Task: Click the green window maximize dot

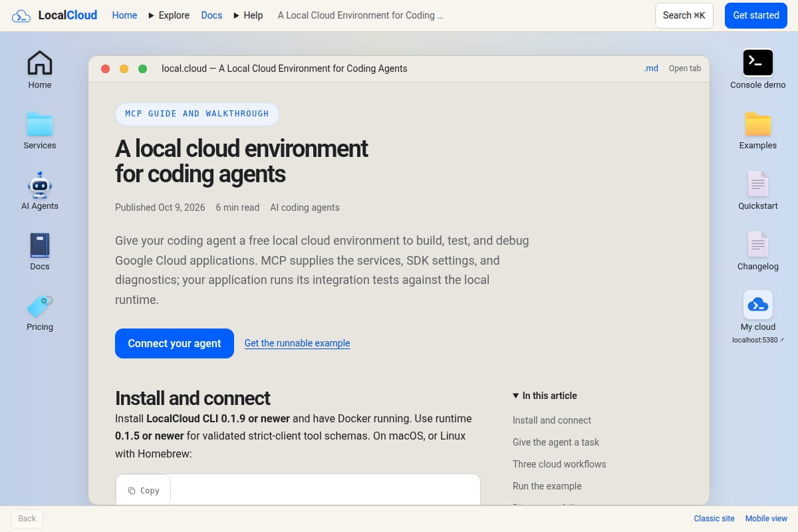Action: pyautogui.click(x=142, y=68)
